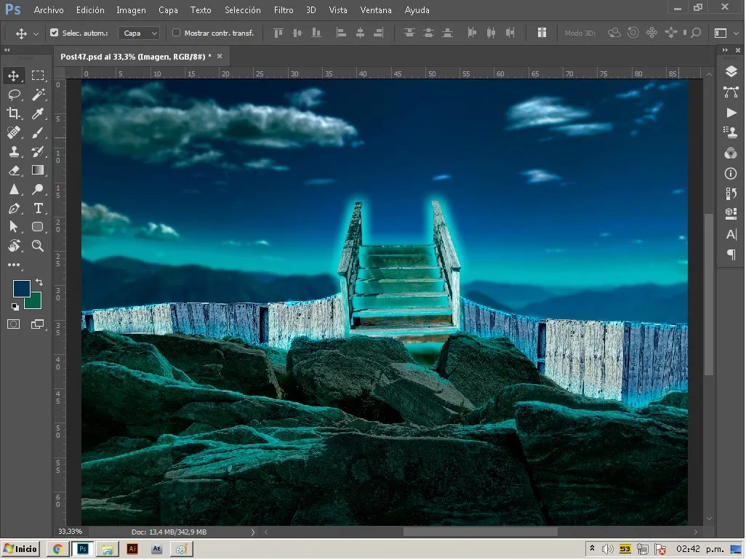Select the Path Selection tool
Screen dimensions: 746x560
click(14, 227)
